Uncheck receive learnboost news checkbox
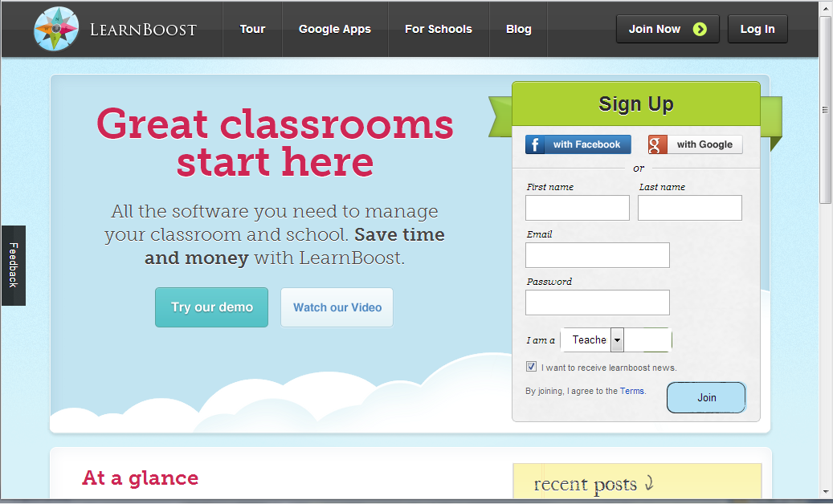833x504 pixels. click(531, 367)
